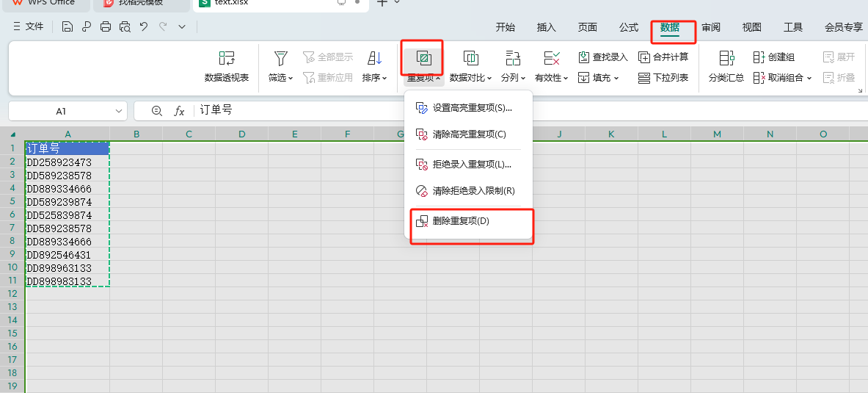This screenshot has height=393, width=868.
Task: Click the Print icon in quick toolbar
Action: coord(106,26)
